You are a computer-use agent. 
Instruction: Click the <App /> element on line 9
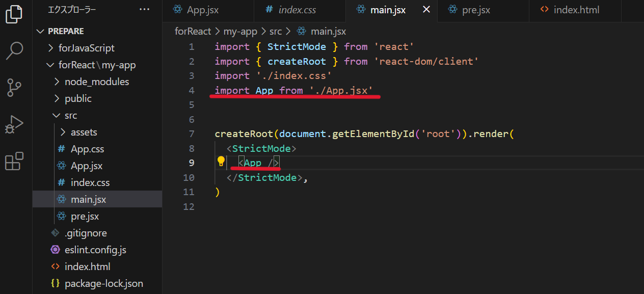point(259,163)
